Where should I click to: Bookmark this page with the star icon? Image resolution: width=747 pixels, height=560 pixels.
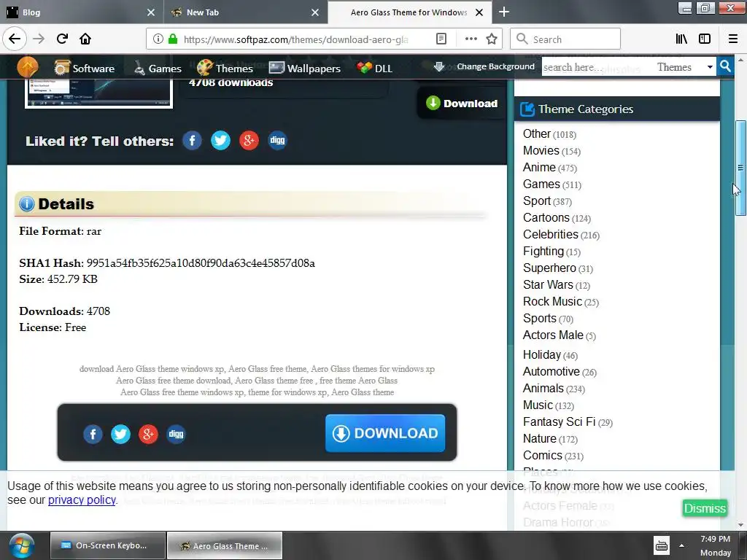tap(492, 39)
